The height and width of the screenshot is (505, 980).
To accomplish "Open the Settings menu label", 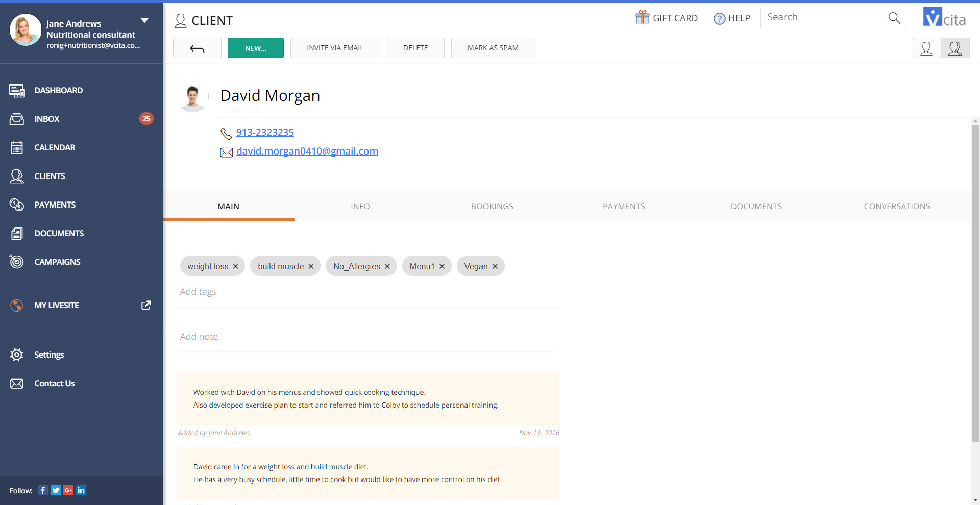I will point(49,355).
